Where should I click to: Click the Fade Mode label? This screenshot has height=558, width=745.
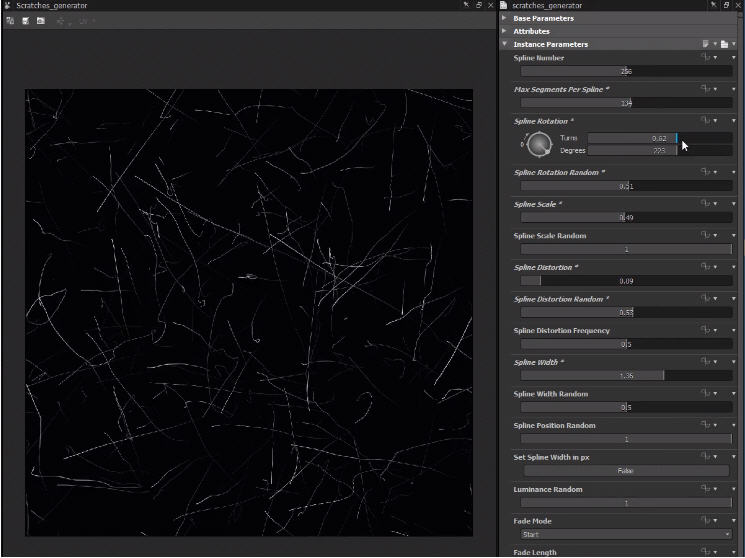[x=532, y=521]
